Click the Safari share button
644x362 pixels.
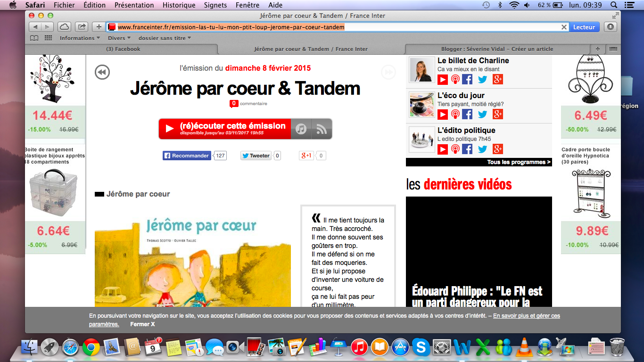81,27
